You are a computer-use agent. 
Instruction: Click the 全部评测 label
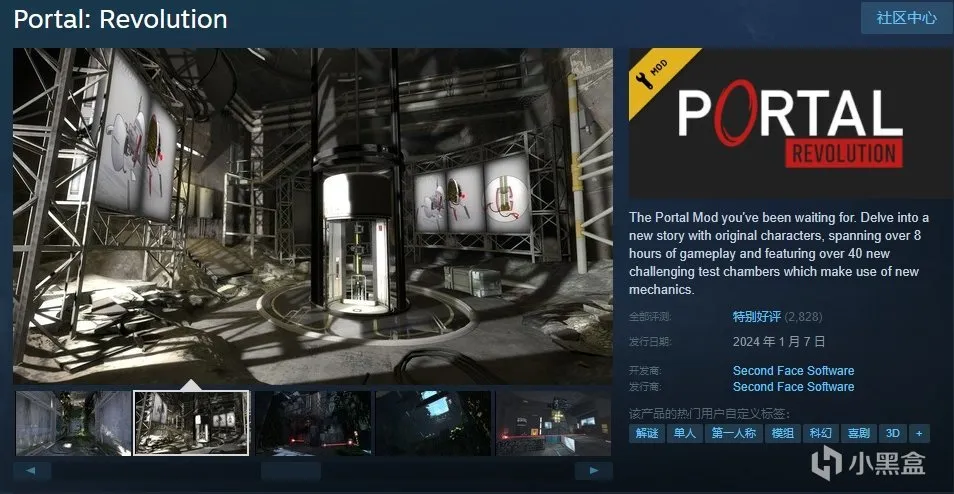(x=649, y=316)
